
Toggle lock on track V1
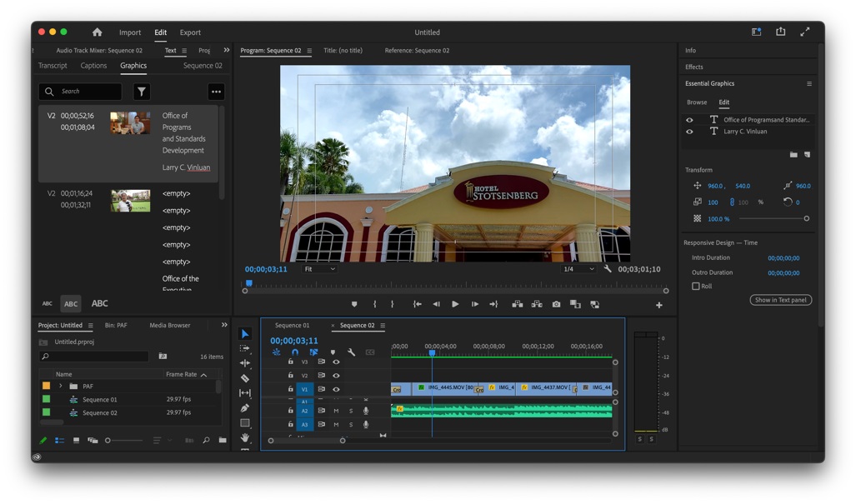click(x=290, y=389)
